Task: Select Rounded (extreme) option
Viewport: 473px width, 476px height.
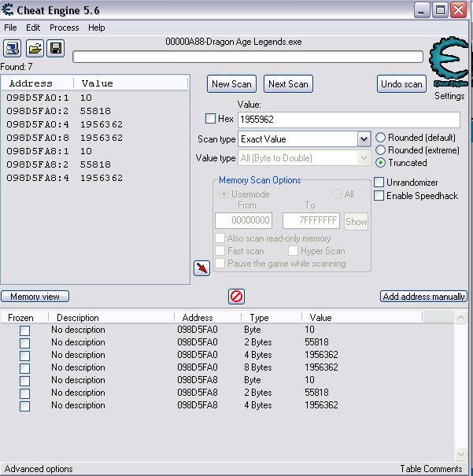Action: coord(380,150)
